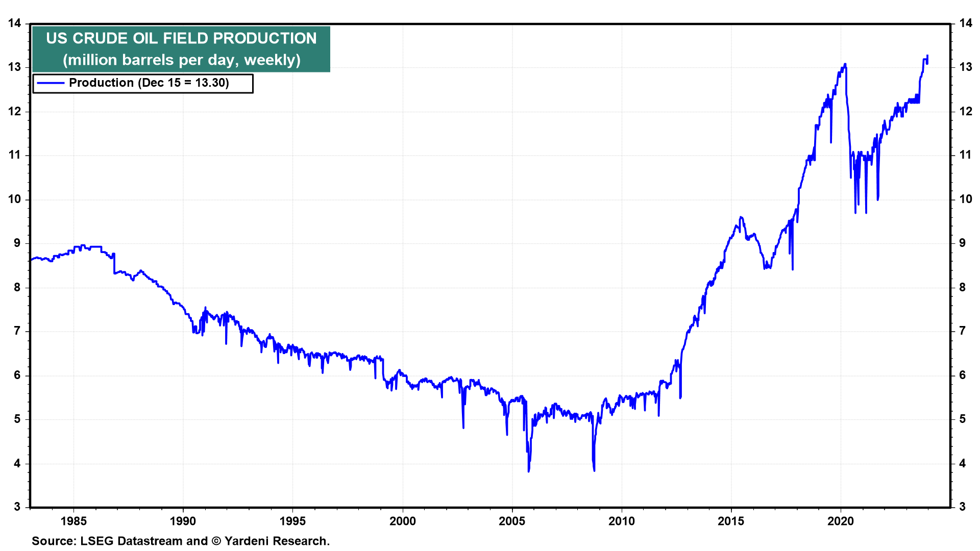
Task: Click the Production (Dec 15 = 13.30) legend label
Action: click(x=149, y=83)
